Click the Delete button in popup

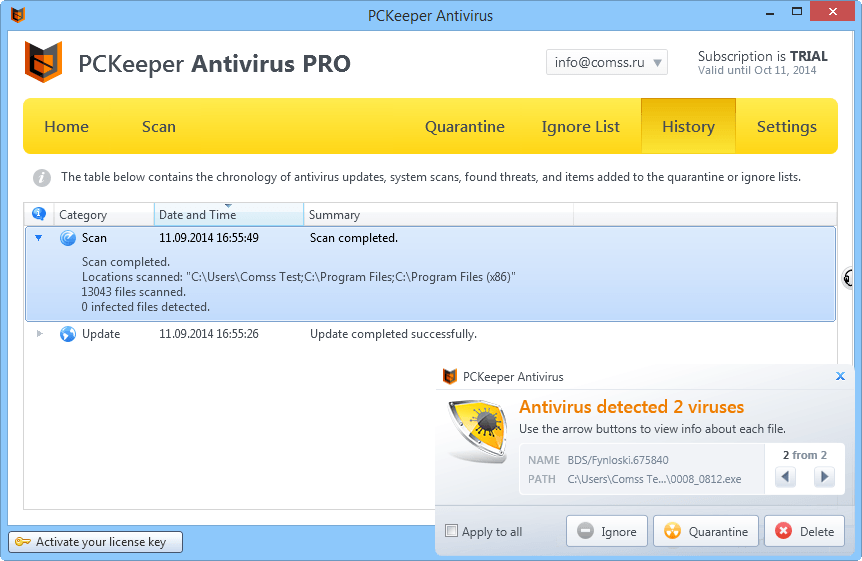(804, 531)
